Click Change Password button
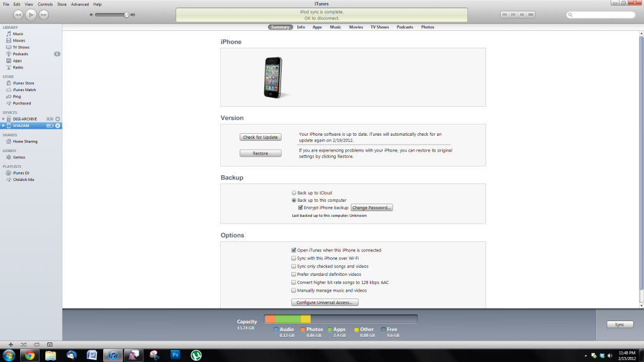This screenshot has height=362, width=644. click(372, 207)
